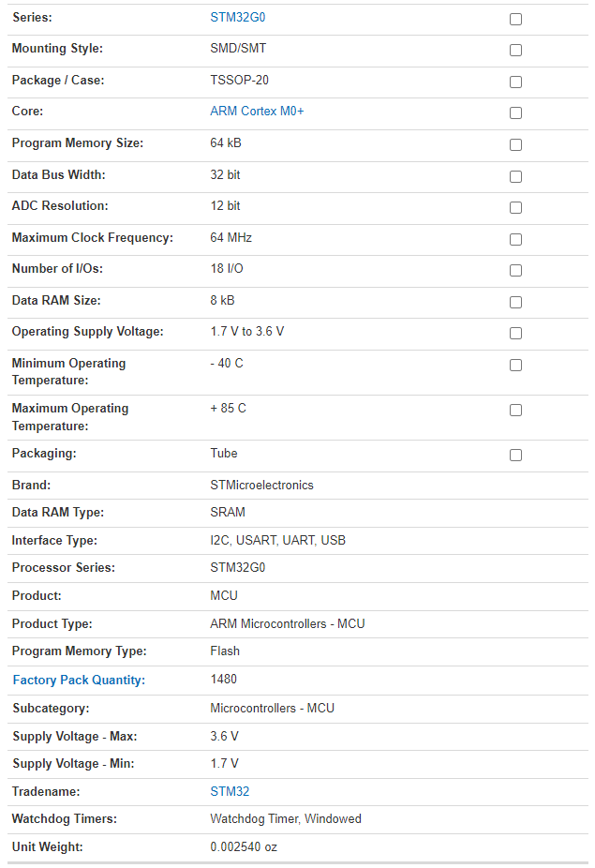Enable the Data RAM Size 8 kB checkbox
Image resolution: width=595 pixels, height=868 pixels.
tap(515, 302)
